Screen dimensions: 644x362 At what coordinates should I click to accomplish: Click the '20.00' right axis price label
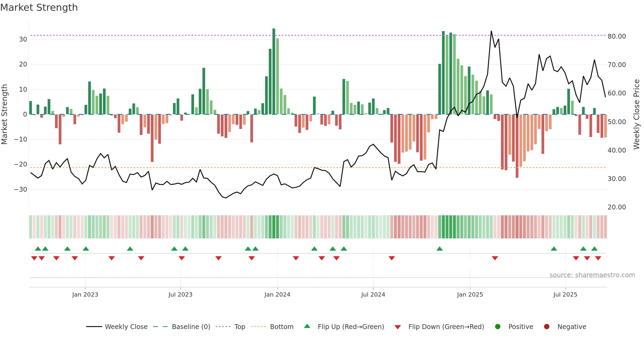(x=617, y=207)
